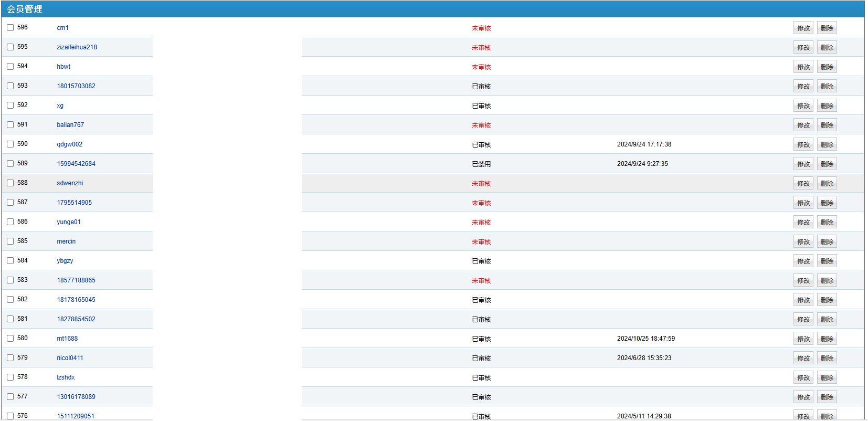The image size is (868, 421).
Task: Click 修改 in the mercin row
Action: [803, 242]
